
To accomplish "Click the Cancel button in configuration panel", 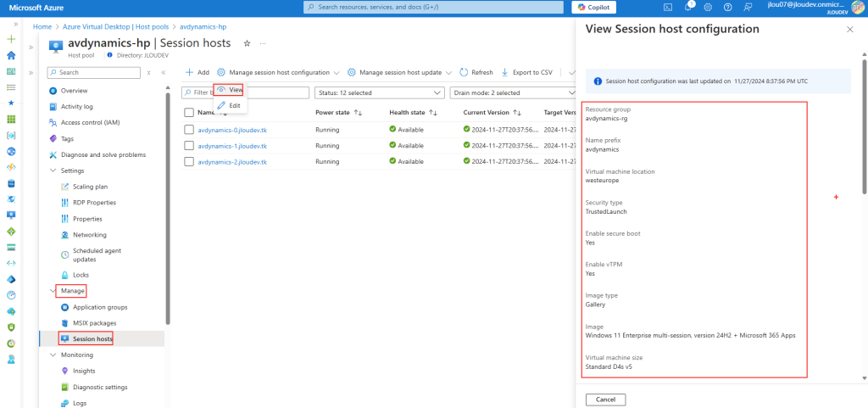I will [x=605, y=400].
